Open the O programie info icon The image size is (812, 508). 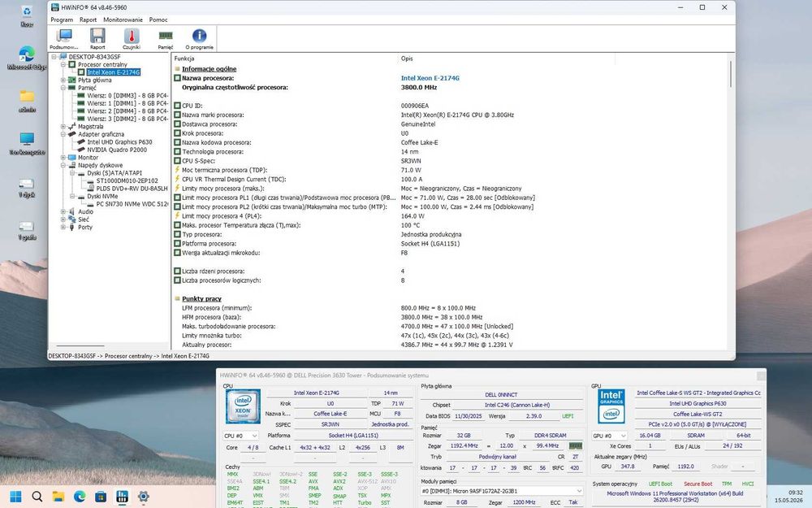click(200, 36)
